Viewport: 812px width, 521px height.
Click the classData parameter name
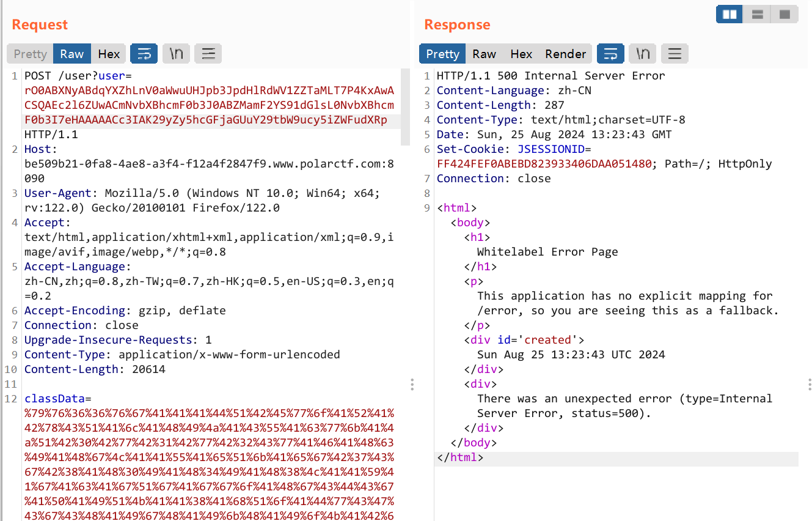point(54,399)
